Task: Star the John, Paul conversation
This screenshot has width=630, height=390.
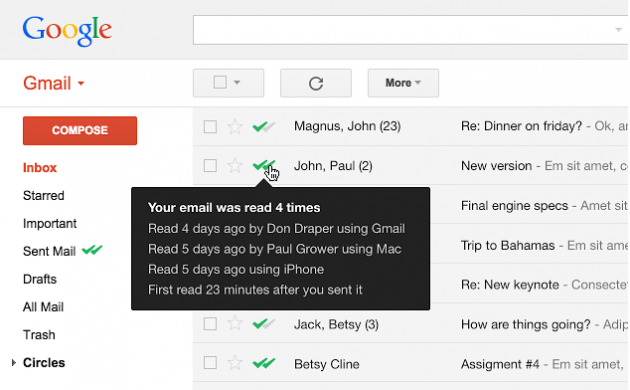Action: [235, 165]
